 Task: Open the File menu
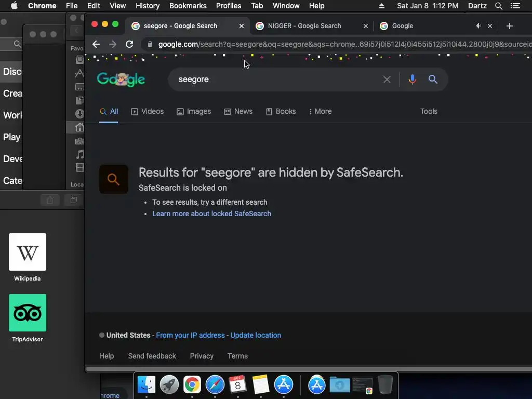pos(72,6)
